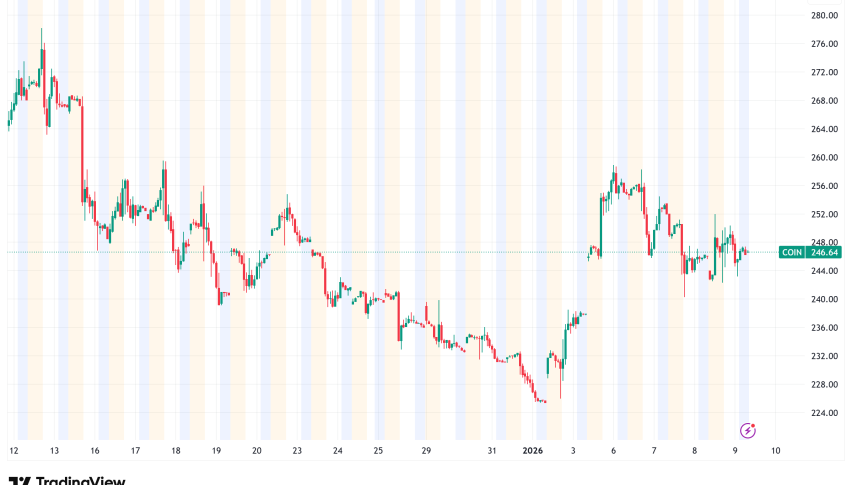This screenshot has width=852, height=485.
Task: Click date 31 on the time axis
Action: click(x=492, y=452)
